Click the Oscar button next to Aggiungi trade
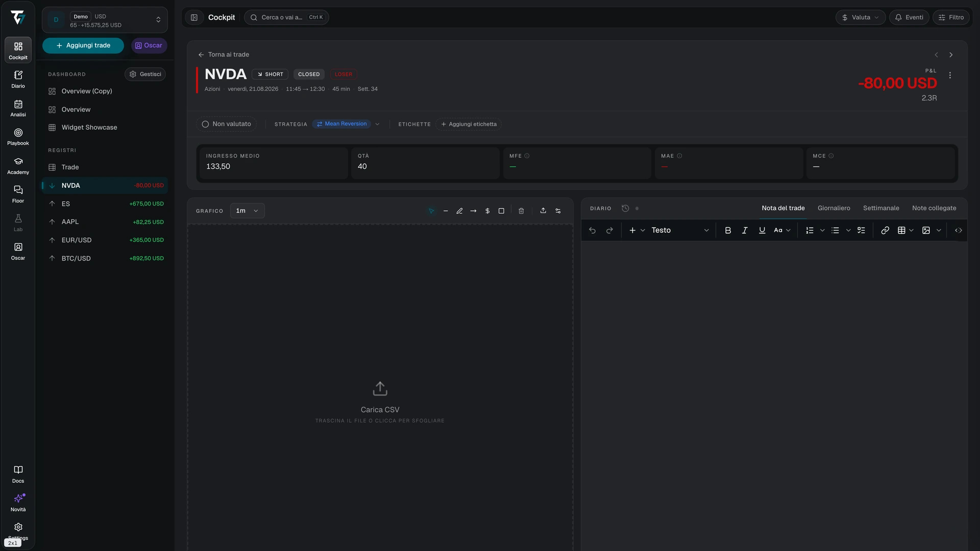The height and width of the screenshot is (551, 980). 149,45
